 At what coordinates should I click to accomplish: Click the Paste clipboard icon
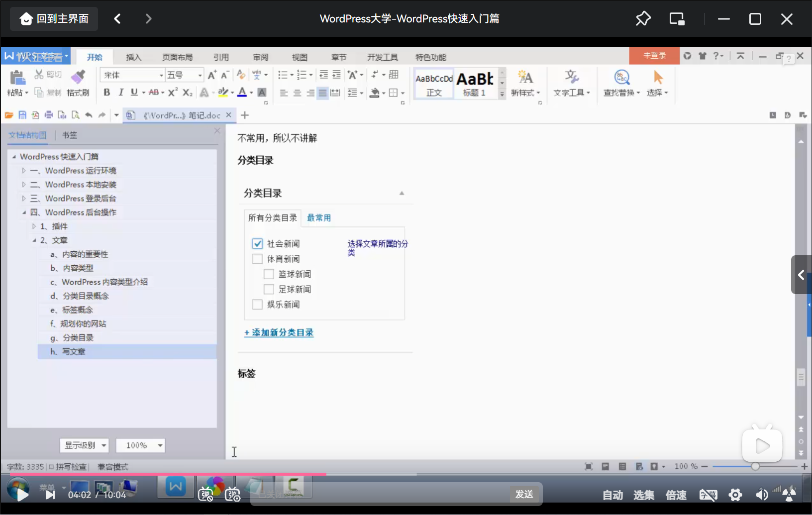pos(17,78)
